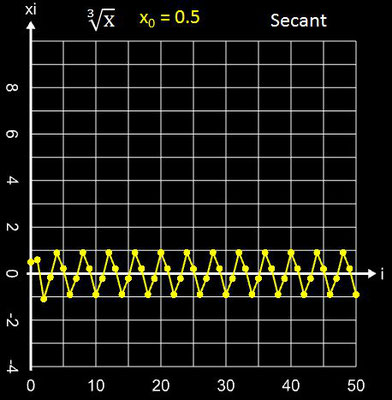Select the y-axis tick label '8'
Viewport: 392px width, 400px height.
[x=12, y=88]
